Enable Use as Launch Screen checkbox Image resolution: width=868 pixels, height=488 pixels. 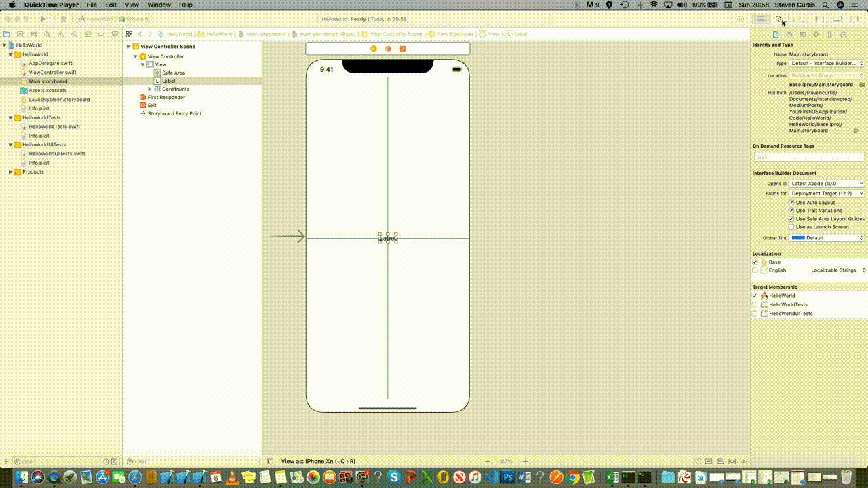[791, 227]
